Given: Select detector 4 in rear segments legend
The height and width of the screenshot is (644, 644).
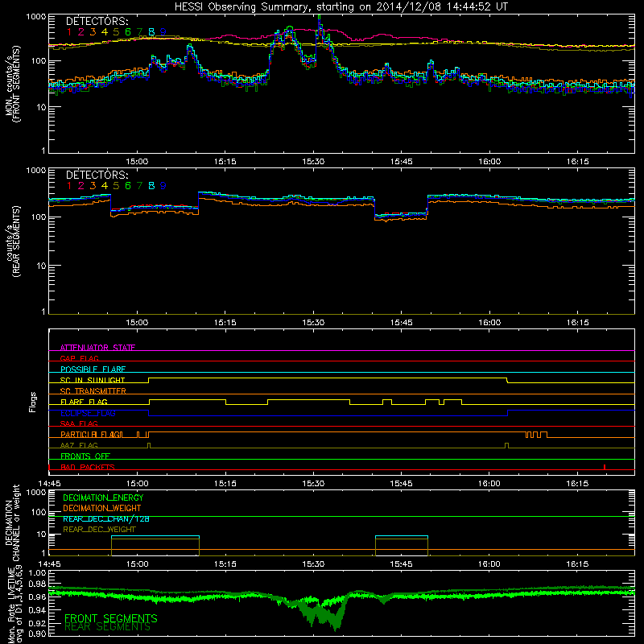Looking at the screenshot, I should pyautogui.click(x=105, y=186).
